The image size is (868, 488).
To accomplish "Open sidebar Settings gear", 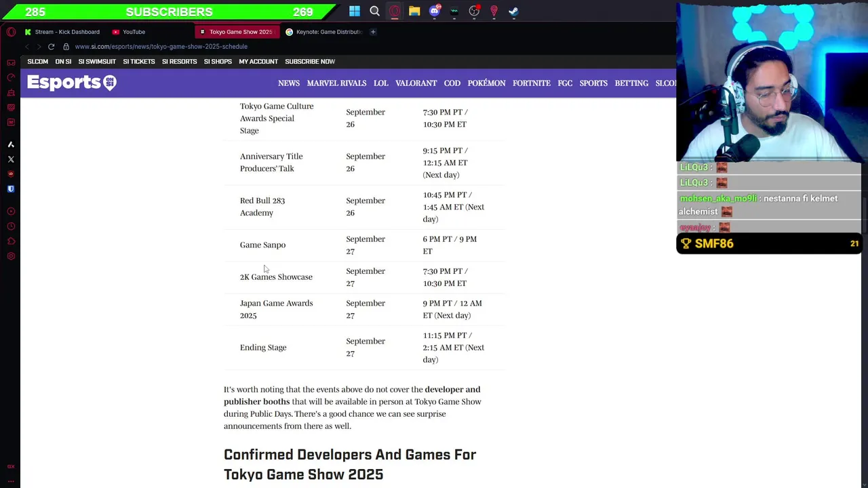I will coord(11,256).
